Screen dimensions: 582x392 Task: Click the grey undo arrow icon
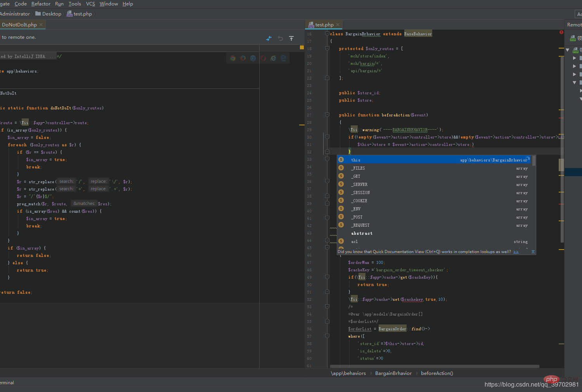click(x=281, y=38)
